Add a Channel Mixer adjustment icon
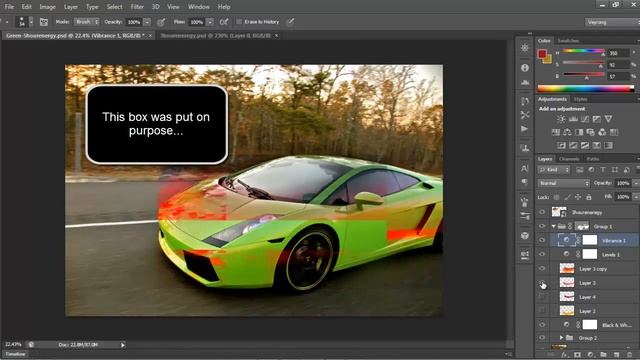The width and height of the screenshot is (640, 360). (602, 132)
